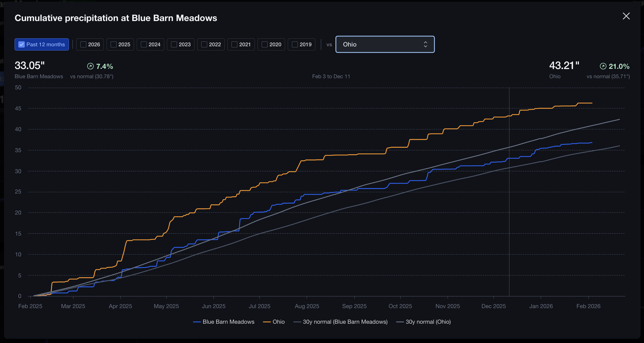Hide 30y normal (Blue Barn Meadows) series

pos(341,322)
